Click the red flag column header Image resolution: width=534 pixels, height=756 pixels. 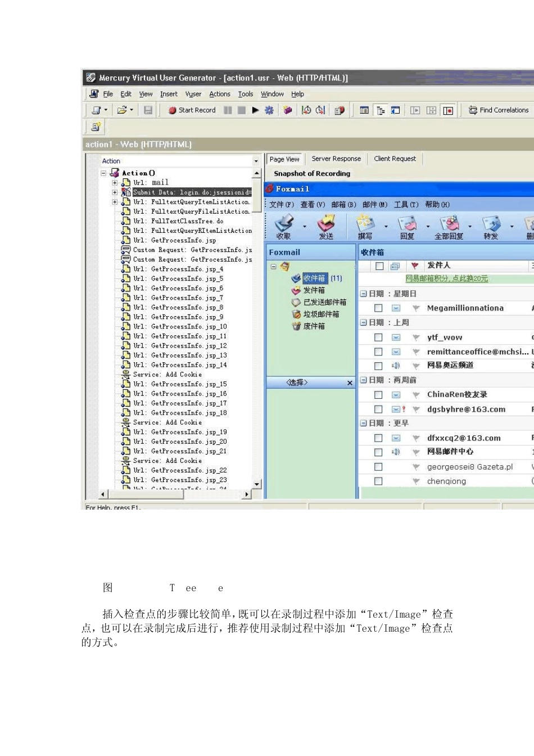415,265
